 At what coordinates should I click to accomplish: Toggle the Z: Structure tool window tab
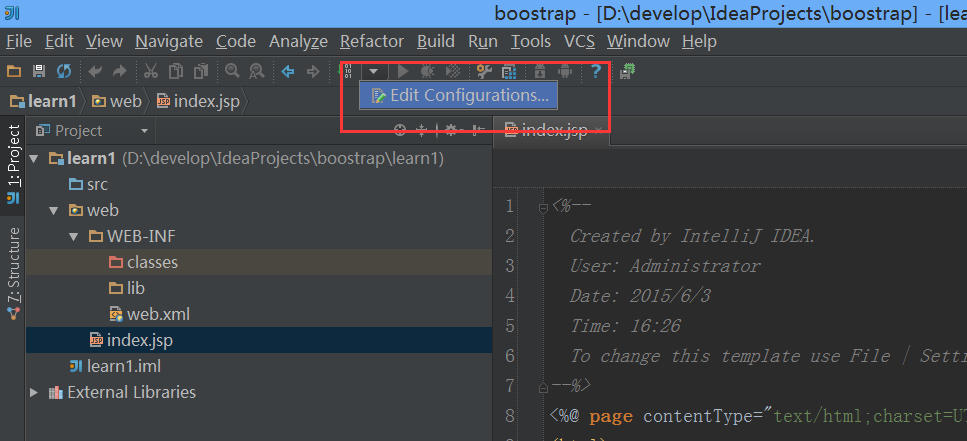click(13, 273)
